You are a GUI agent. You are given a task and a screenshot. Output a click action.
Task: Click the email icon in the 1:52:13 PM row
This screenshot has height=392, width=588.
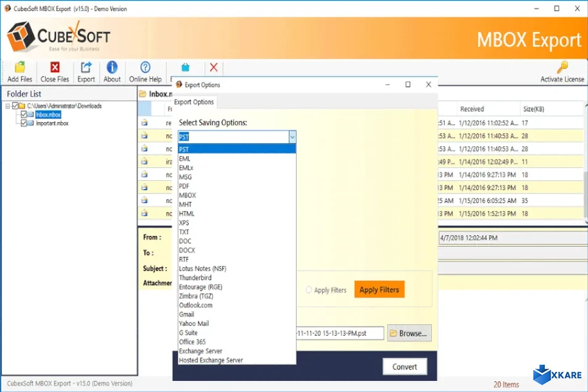pos(144,214)
